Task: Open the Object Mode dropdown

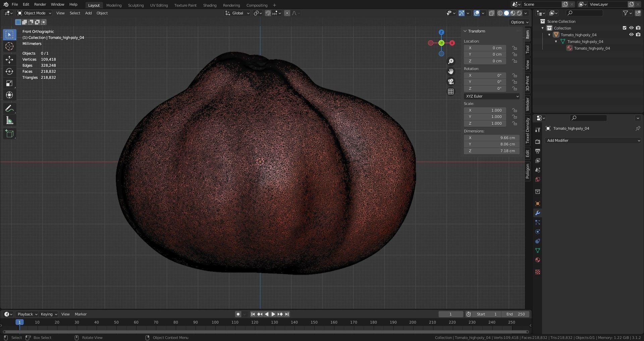Action: (x=34, y=13)
